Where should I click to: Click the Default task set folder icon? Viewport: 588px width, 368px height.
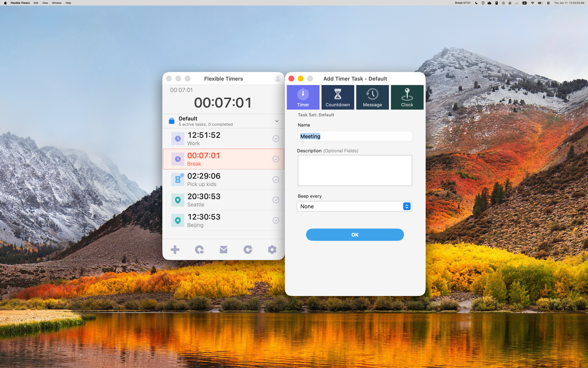point(171,121)
